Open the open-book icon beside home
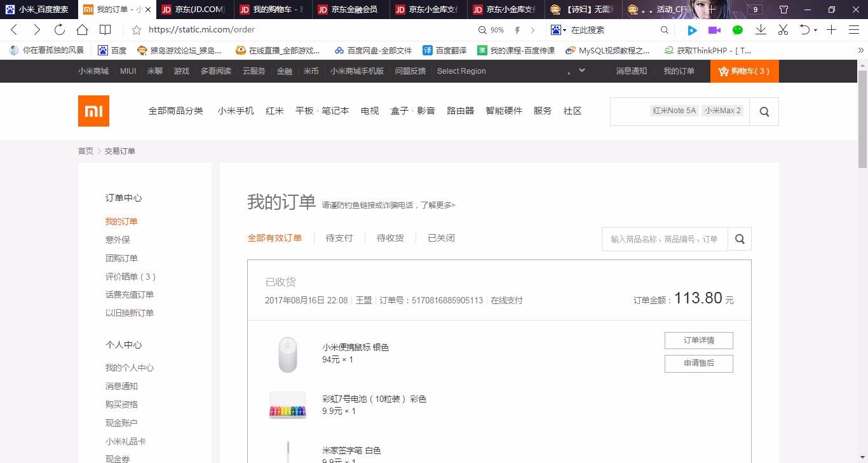 tap(105, 30)
